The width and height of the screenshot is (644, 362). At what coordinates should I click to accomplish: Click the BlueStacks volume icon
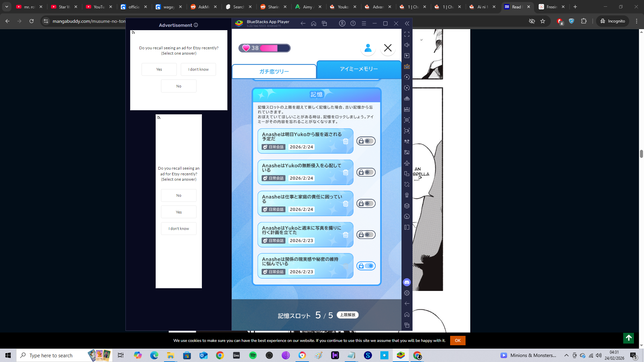click(x=407, y=45)
